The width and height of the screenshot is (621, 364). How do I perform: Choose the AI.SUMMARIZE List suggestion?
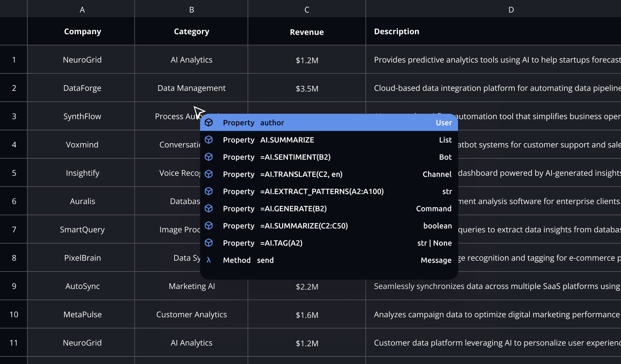pos(329,140)
